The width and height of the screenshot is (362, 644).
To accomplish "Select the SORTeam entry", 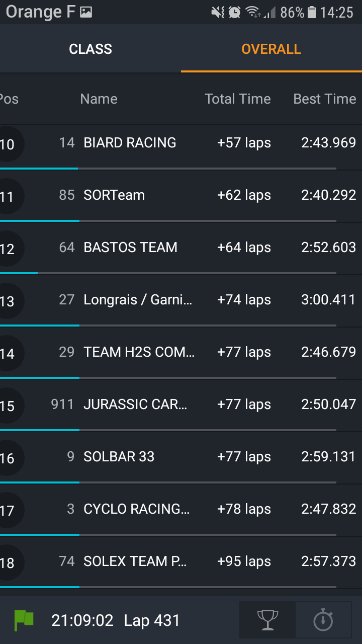I will (114, 195).
